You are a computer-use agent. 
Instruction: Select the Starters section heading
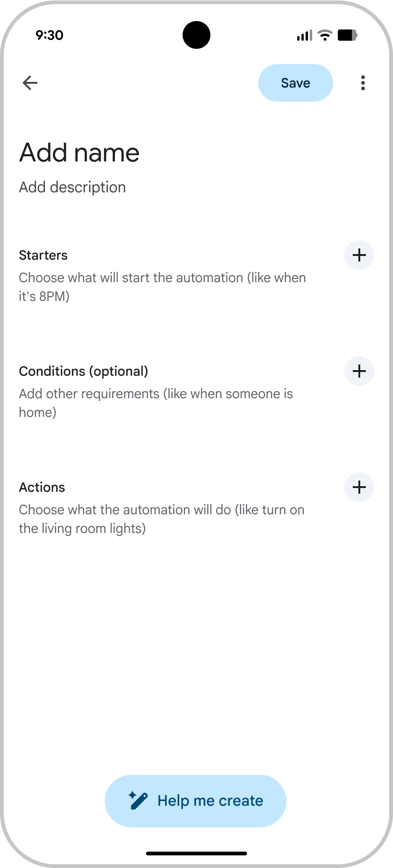click(43, 255)
